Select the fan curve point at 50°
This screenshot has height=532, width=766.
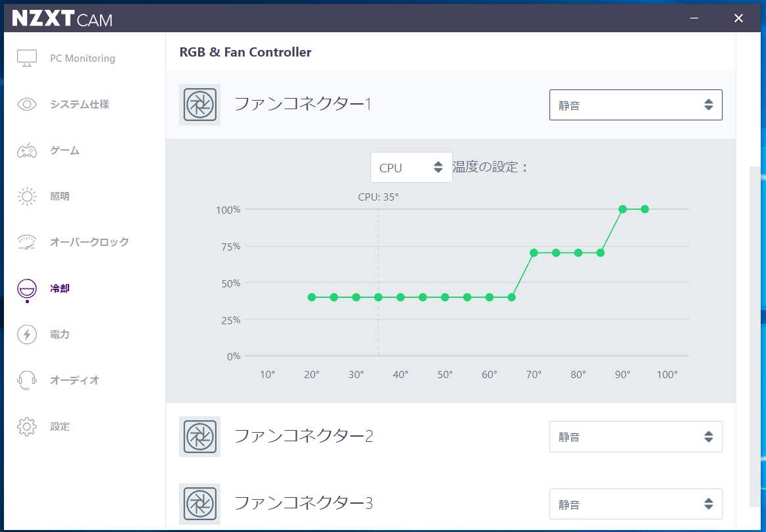tap(445, 297)
